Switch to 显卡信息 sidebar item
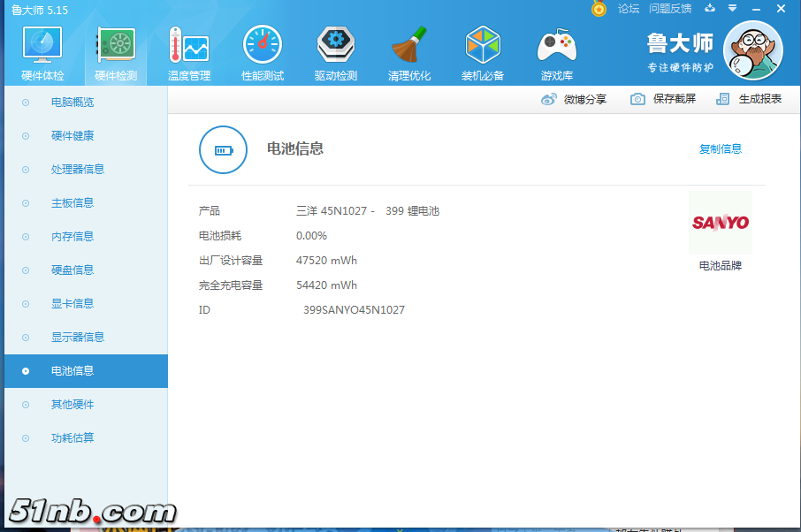This screenshot has width=801, height=532. [72, 304]
